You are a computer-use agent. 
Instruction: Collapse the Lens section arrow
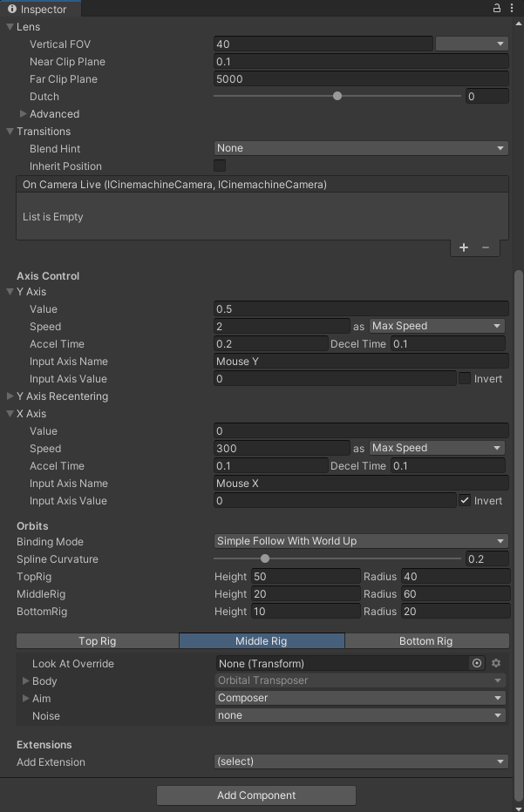point(10,27)
